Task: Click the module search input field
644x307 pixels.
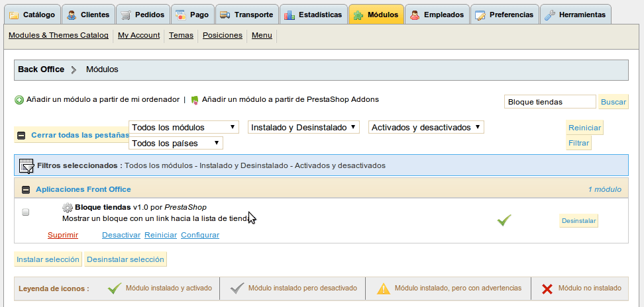Action: [549, 102]
